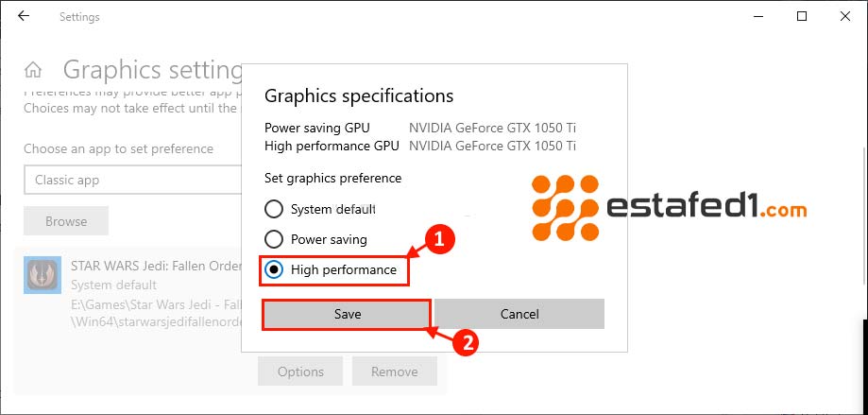Click the estafed1 orange dots logo
Screen dimensions: 868x415
point(565,208)
